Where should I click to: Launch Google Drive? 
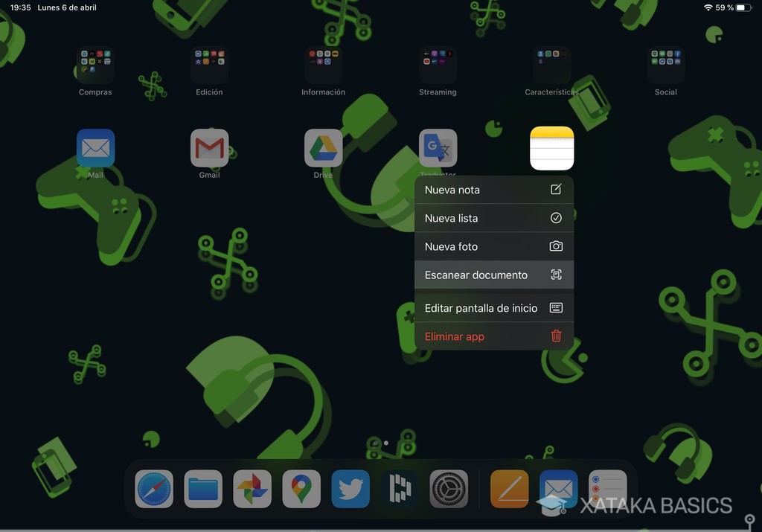coord(323,147)
